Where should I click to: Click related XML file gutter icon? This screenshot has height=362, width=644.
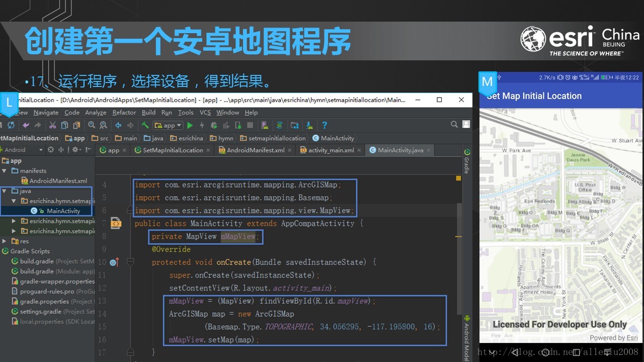tap(116, 224)
